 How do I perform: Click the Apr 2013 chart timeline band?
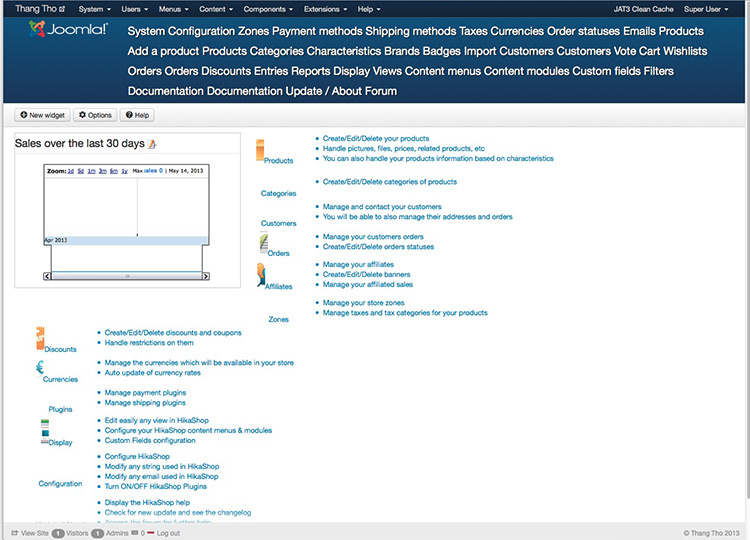(126, 240)
